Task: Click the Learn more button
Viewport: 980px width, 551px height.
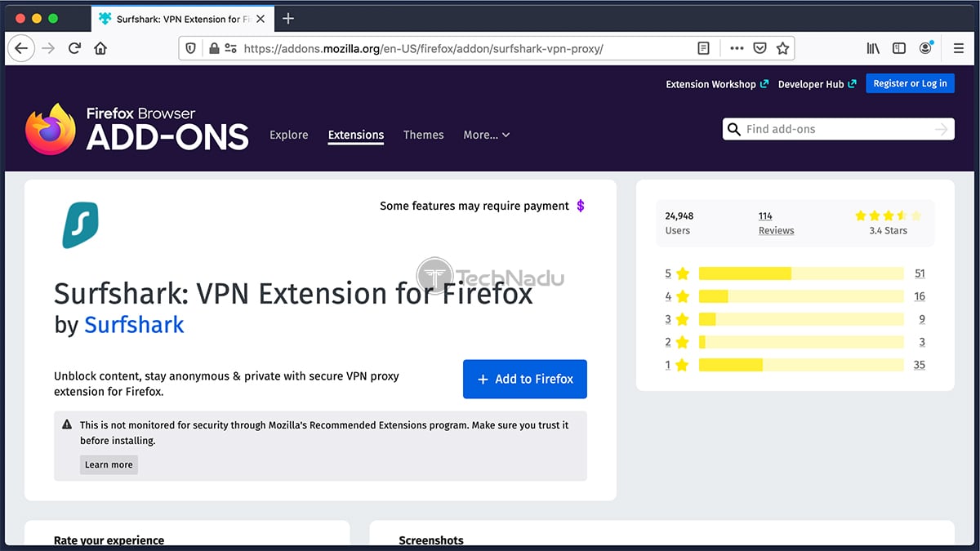Action: click(109, 464)
